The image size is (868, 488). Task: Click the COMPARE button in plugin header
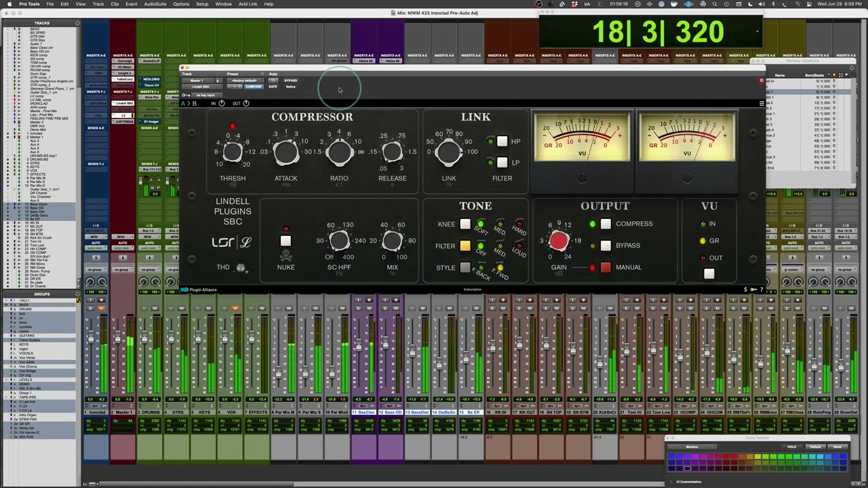254,87
